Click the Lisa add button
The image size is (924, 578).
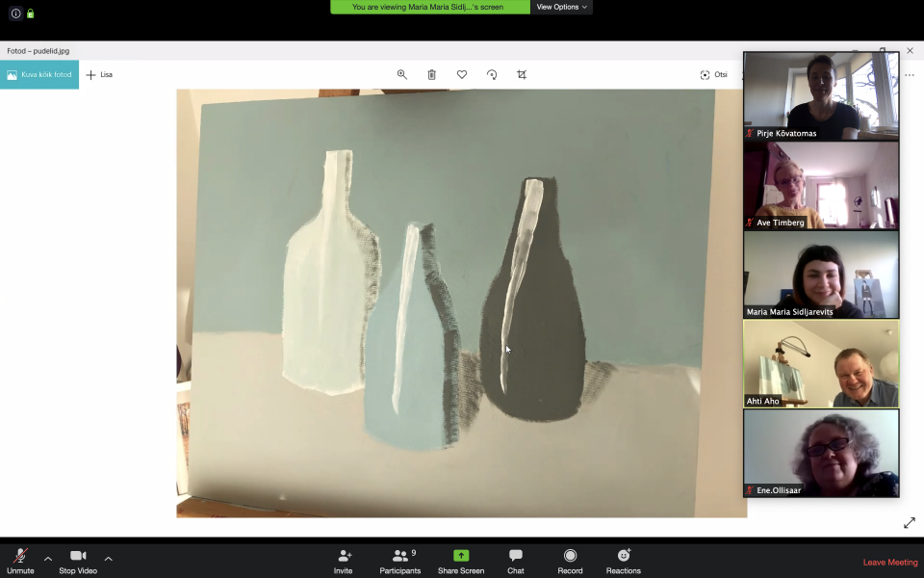coord(99,74)
